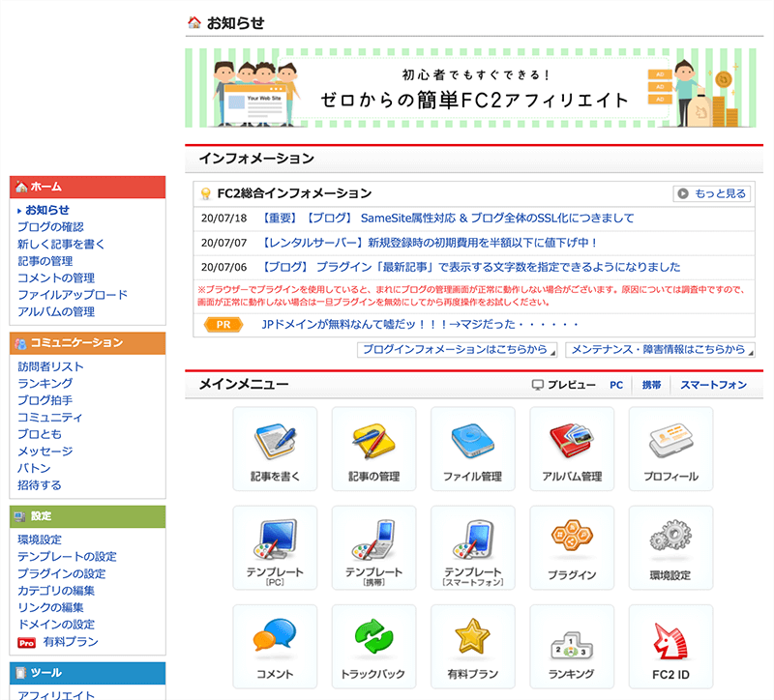Open ブログインフォメーションはこちらから button

tap(457, 350)
